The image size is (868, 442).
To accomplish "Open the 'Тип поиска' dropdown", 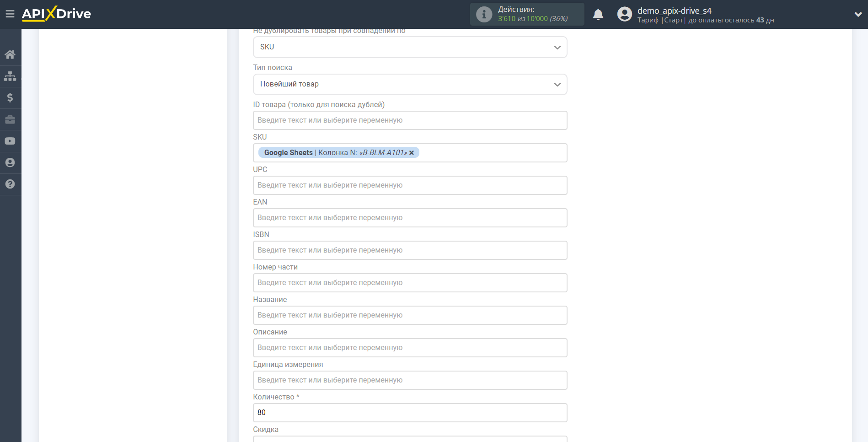I will click(x=410, y=84).
